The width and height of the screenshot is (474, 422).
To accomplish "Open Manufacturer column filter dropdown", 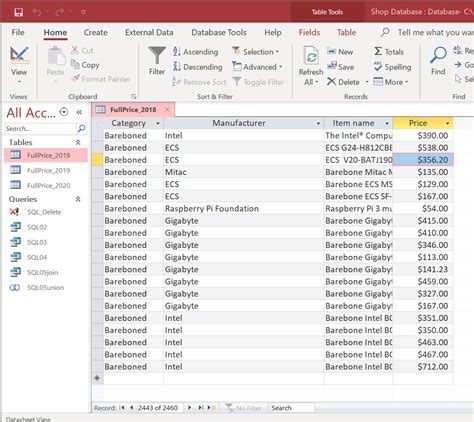I will pos(318,123).
